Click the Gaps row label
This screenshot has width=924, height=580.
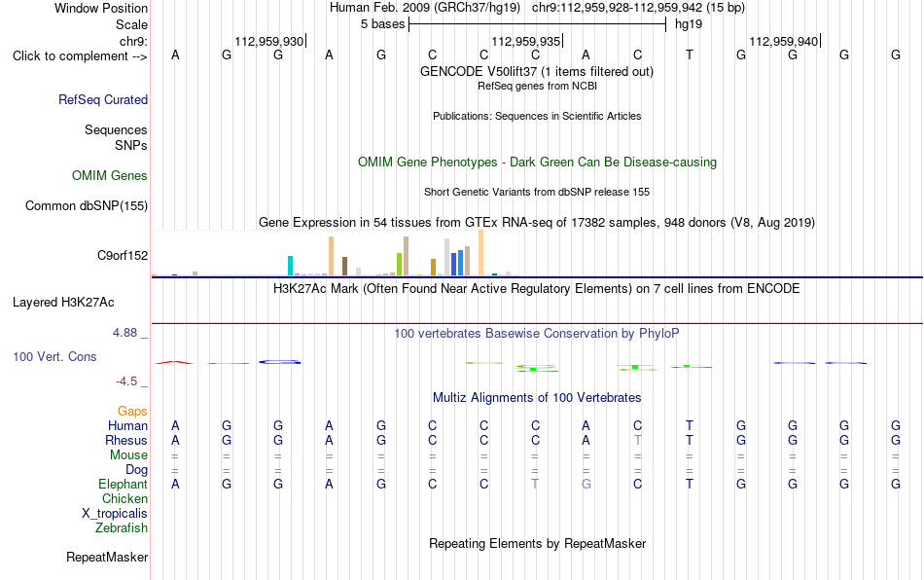tap(132, 411)
